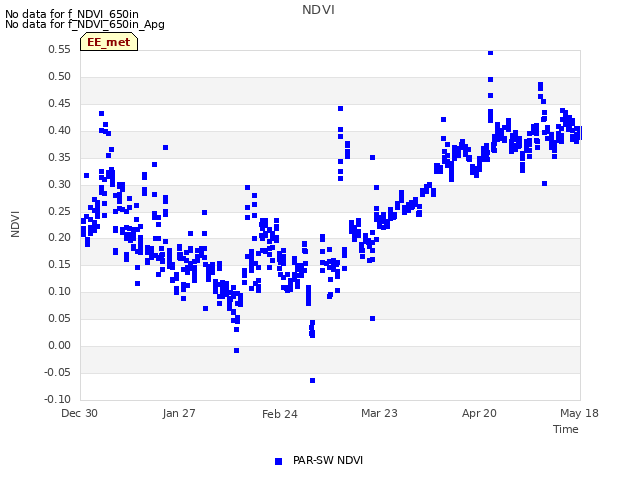This screenshot has height=480, width=640.
Task: Click the highest data point near 0.55
Action: pyautogui.click(x=491, y=53)
